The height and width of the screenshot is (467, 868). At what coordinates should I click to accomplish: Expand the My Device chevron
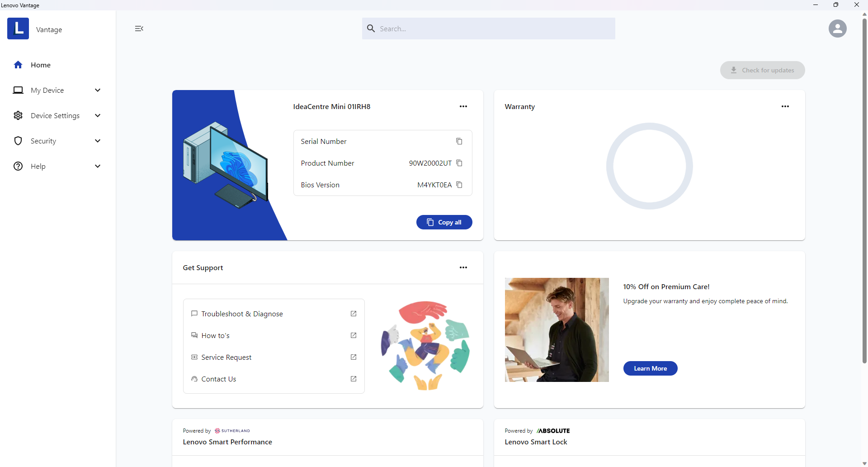(x=98, y=90)
